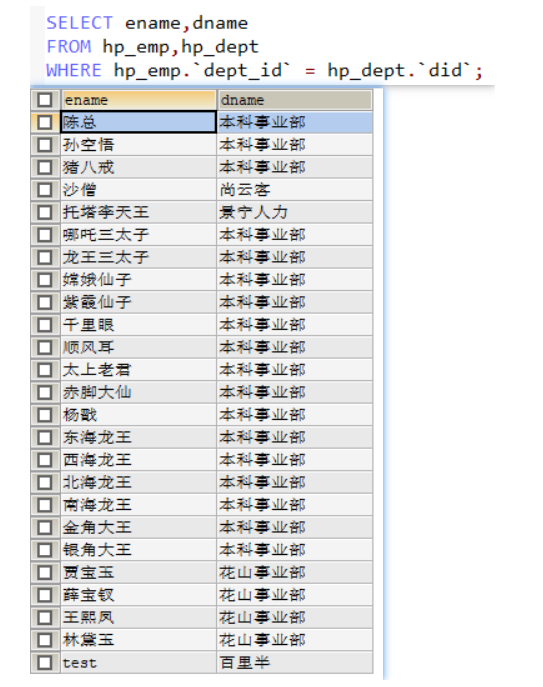Viewport: 543px width, 687px height.
Task: Select the 东海龙王 ename cell
Action: [138, 438]
